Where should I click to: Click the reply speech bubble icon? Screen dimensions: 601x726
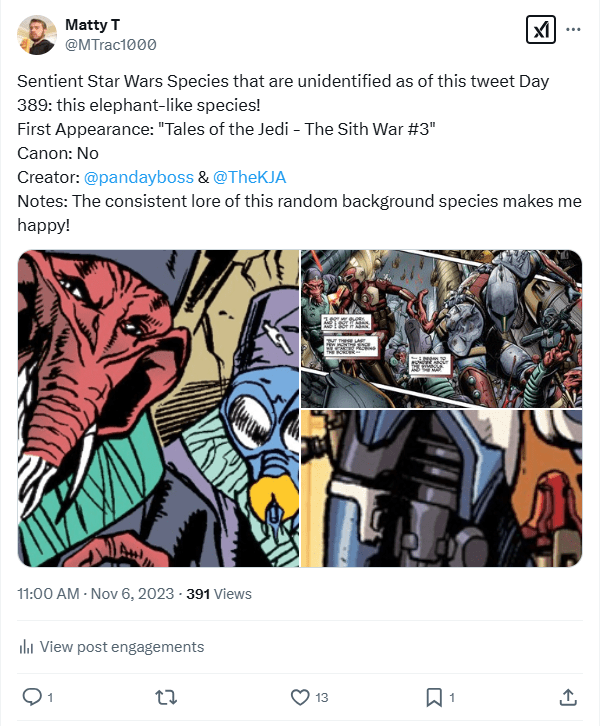[31, 696]
